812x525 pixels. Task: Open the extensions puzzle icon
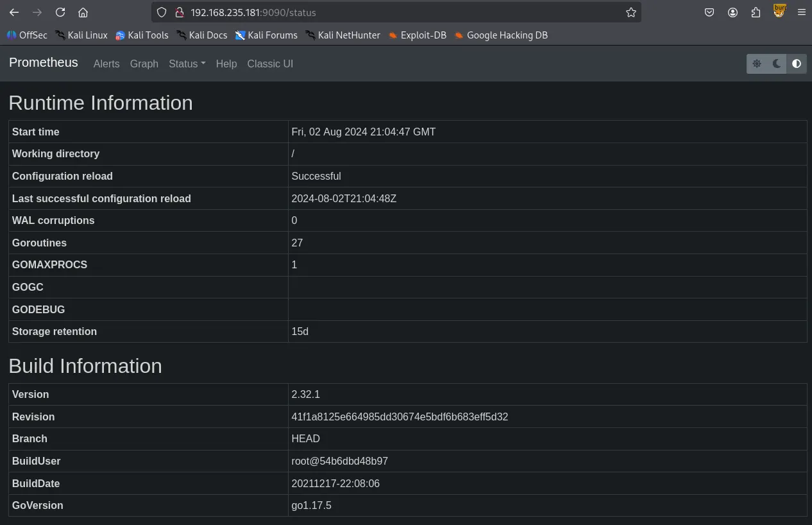(756, 12)
